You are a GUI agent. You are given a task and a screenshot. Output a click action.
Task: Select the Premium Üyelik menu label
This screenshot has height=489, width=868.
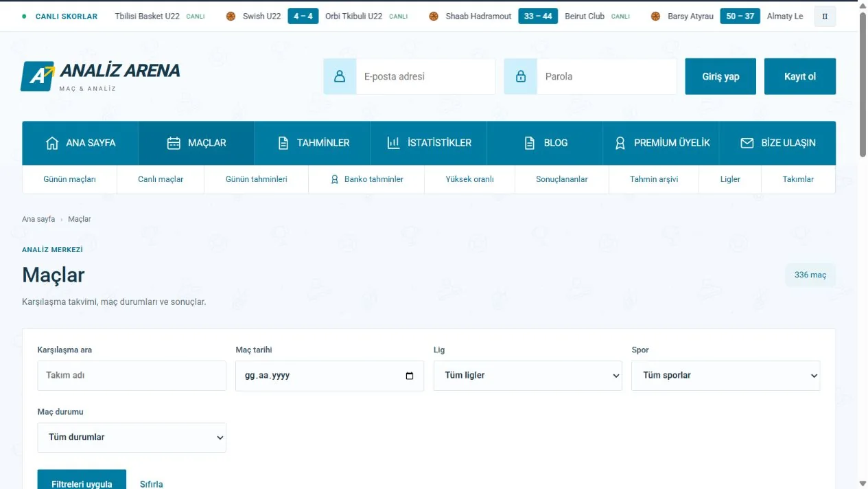tap(672, 143)
